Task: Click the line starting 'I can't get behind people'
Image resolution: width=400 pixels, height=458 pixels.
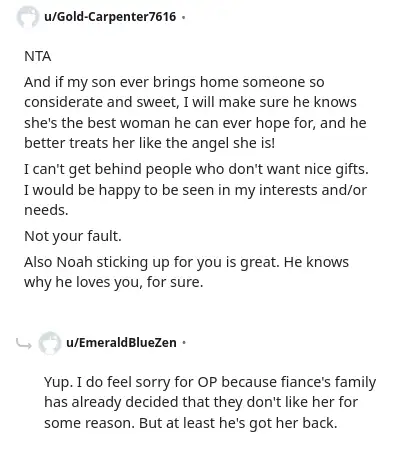Action: [196, 169]
